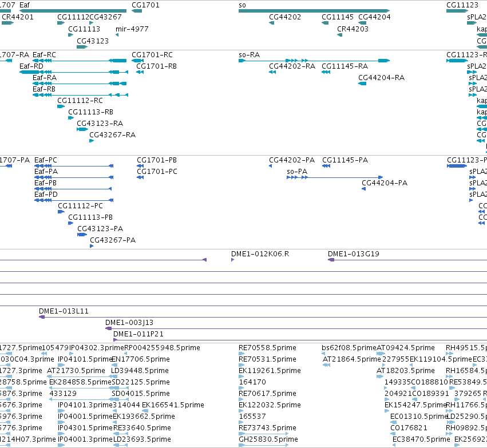487x448 pixels.
Task: Select the Eaf gene bar
Action: [73, 11]
